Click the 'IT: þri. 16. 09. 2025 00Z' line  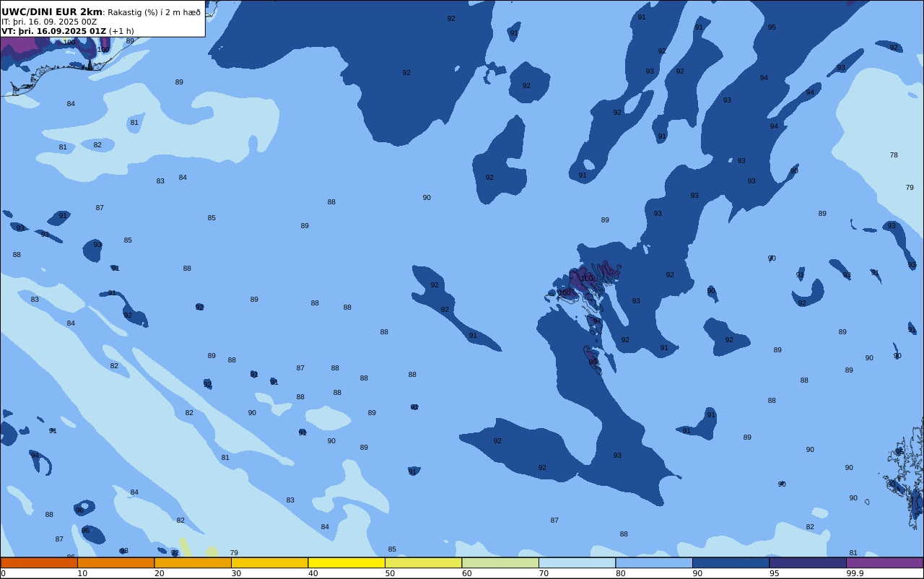[x=49, y=22]
